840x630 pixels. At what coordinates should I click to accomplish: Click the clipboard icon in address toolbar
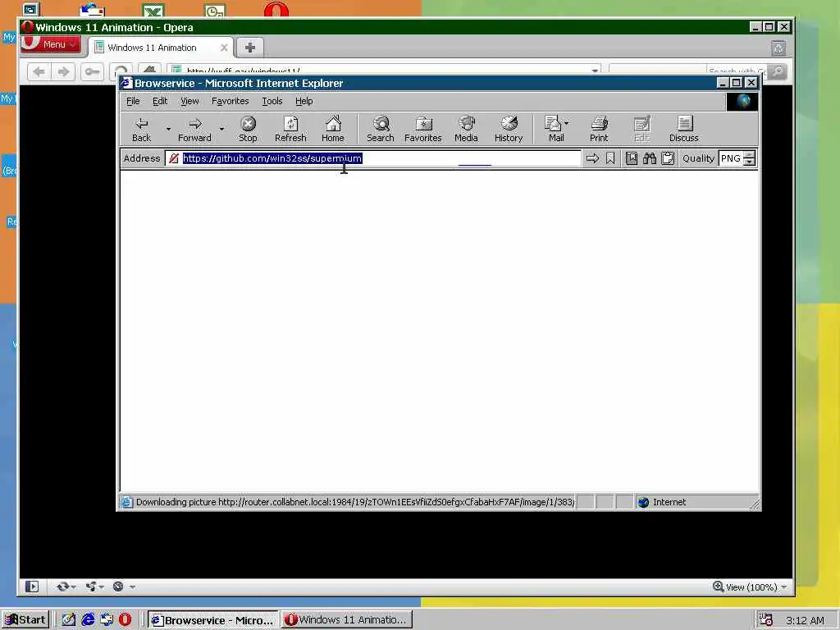pyautogui.click(x=668, y=158)
